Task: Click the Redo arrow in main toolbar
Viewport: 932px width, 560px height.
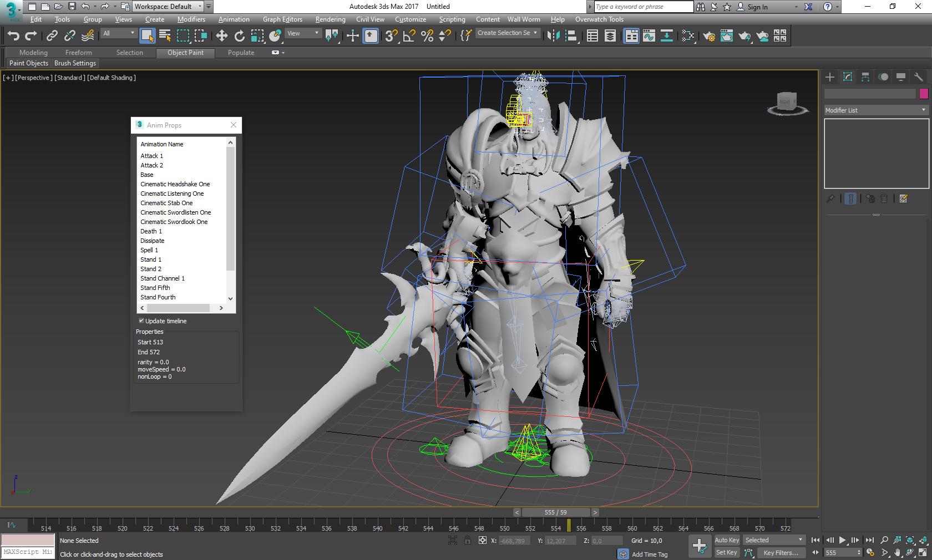Action: (x=31, y=36)
